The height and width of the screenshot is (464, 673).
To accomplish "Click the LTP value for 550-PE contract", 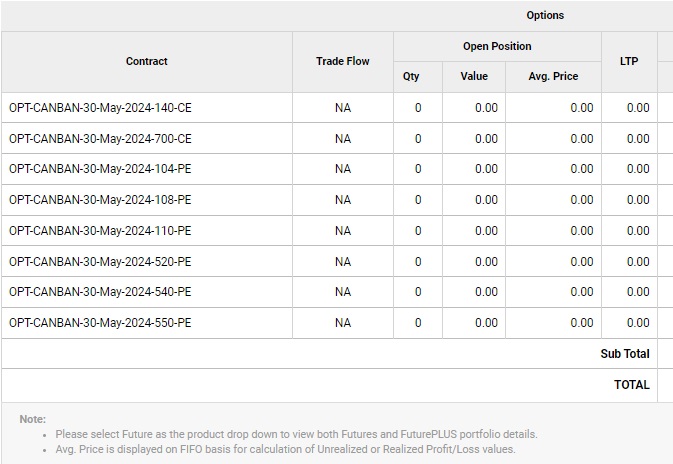I will coord(637,323).
